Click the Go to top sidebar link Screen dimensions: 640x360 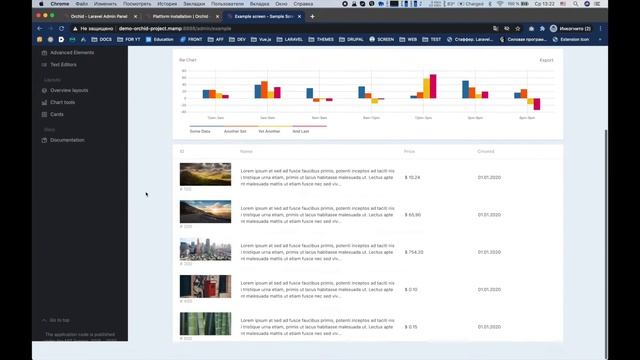click(x=56, y=320)
